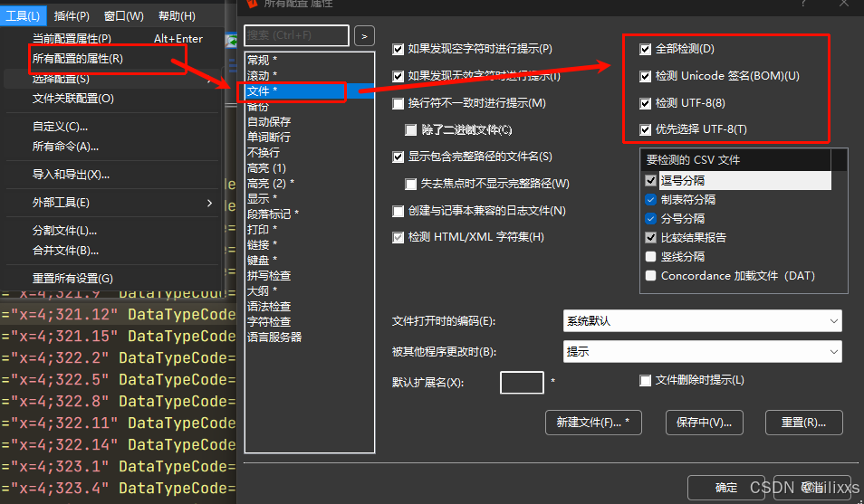
Task: Enable 创建与记事本兼容的日志文件(N) checkbox
Action: point(398,211)
